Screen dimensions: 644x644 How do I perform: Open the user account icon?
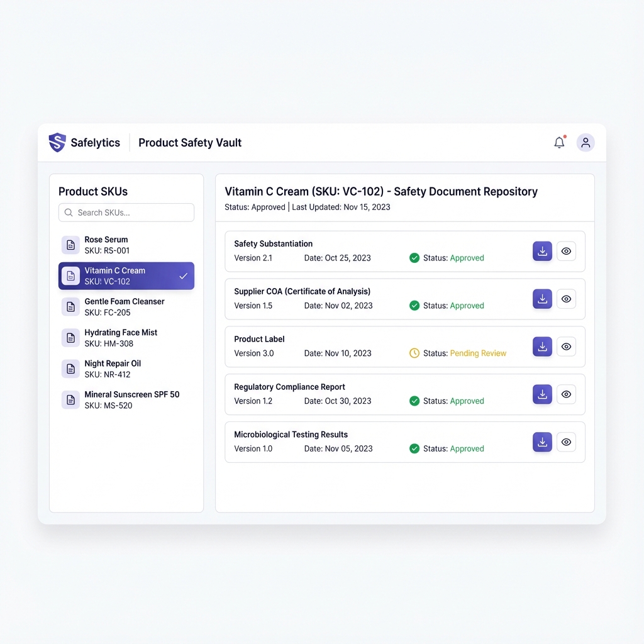[586, 143]
